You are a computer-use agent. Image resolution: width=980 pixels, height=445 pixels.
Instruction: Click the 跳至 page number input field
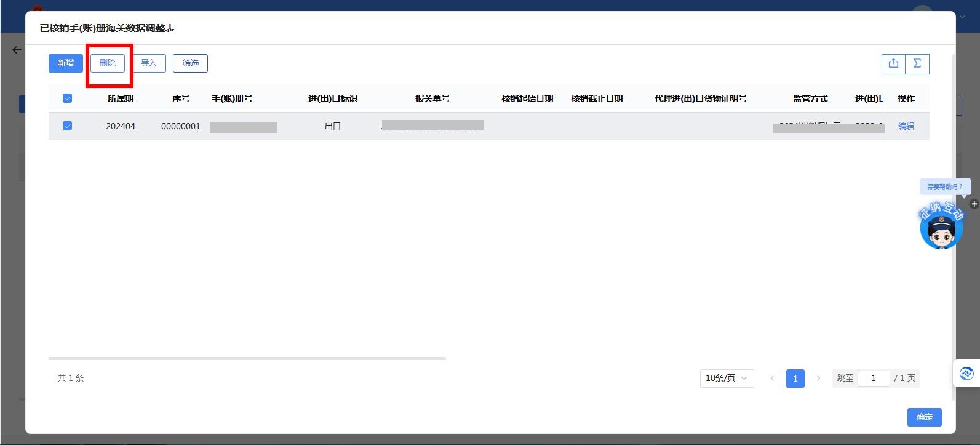(874, 378)
